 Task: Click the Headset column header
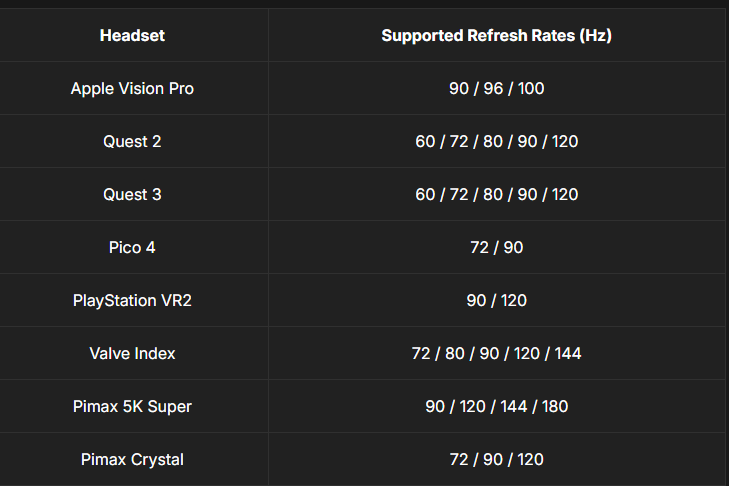tap(132, 36)
